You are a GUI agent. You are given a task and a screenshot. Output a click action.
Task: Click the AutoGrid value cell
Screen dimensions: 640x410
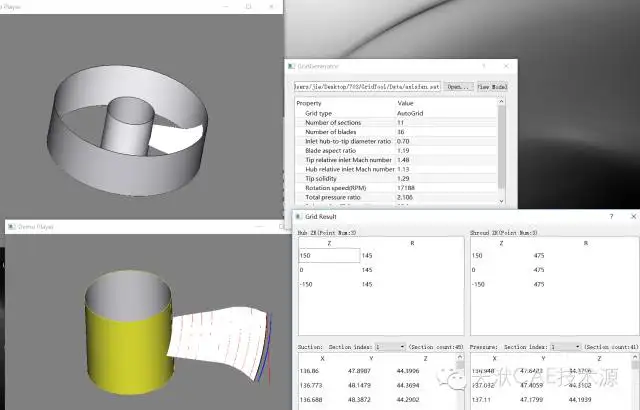point(410,113)
